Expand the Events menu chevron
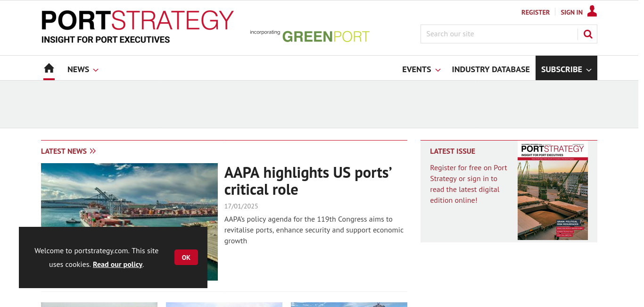Image resolution: width=644 pixels, height=307 pixels. (x=438, y=70)
